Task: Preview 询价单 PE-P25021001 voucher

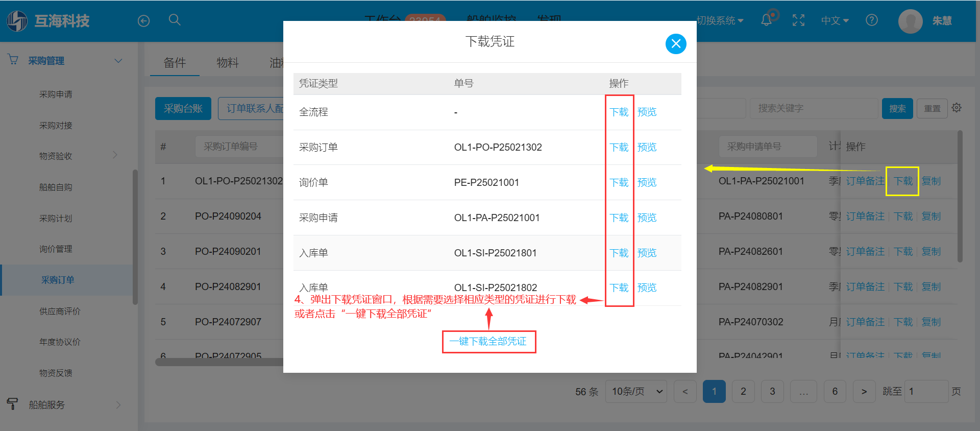Action: tap(647, 182)
